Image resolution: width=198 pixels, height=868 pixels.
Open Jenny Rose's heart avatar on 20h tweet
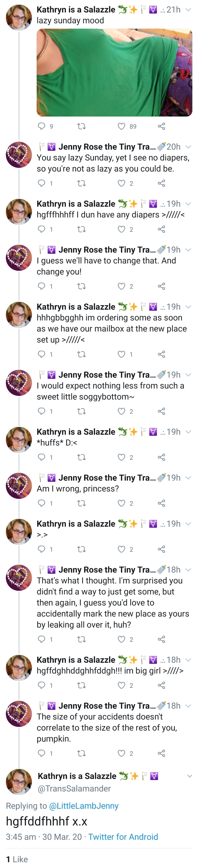coord(19,155)
